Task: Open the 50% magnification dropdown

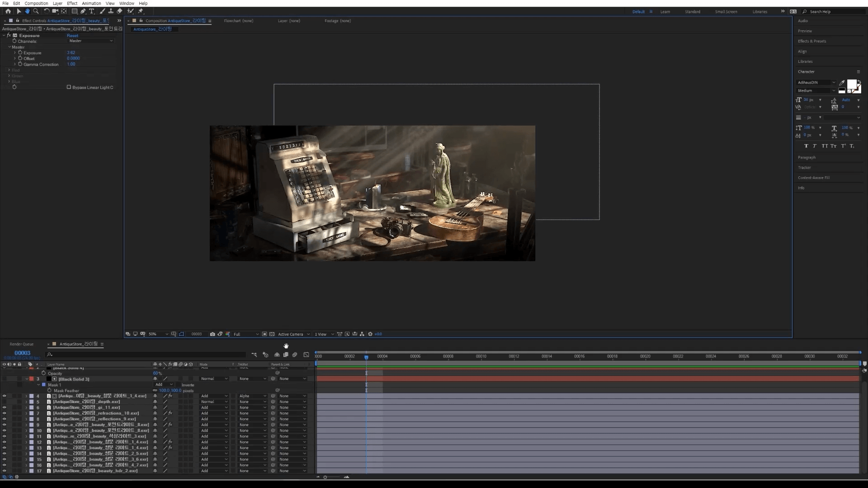Action: coord(158,334)
